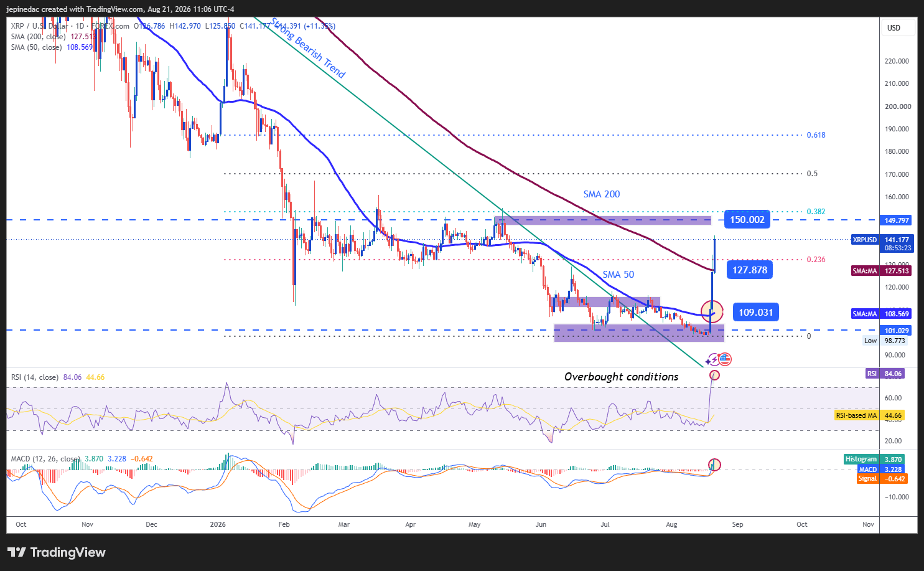Click the RSI-based MA 44.66 label
The height and width of the screenshot is (571, 924).
[x=869, y=415]
